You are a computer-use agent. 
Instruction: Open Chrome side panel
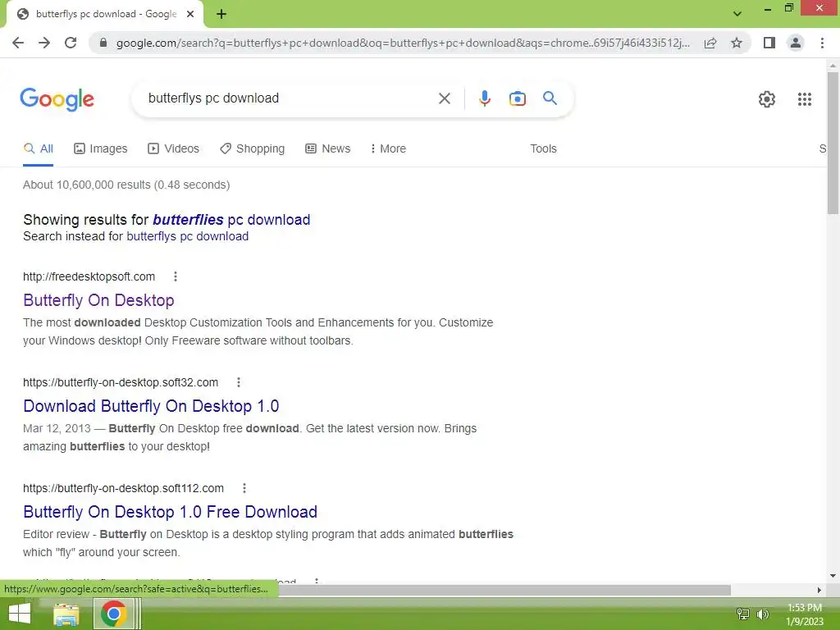point(769,43)
